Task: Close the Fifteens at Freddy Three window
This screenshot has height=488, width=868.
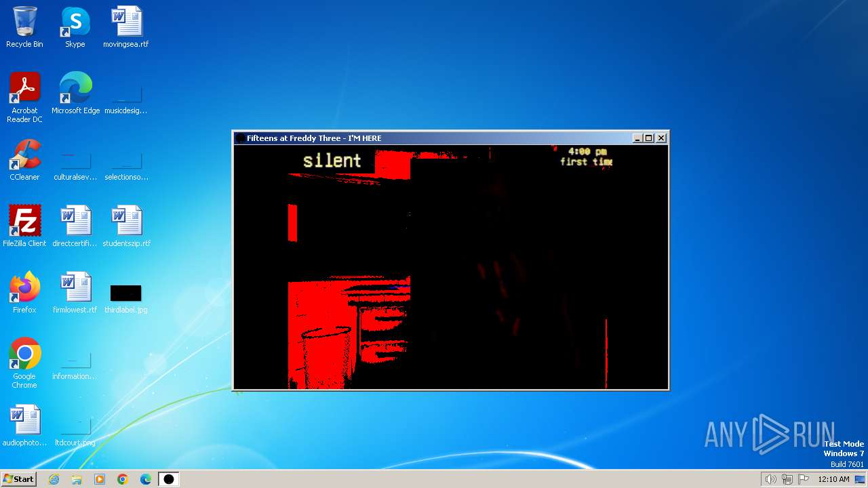Action: tap(661, 138)
